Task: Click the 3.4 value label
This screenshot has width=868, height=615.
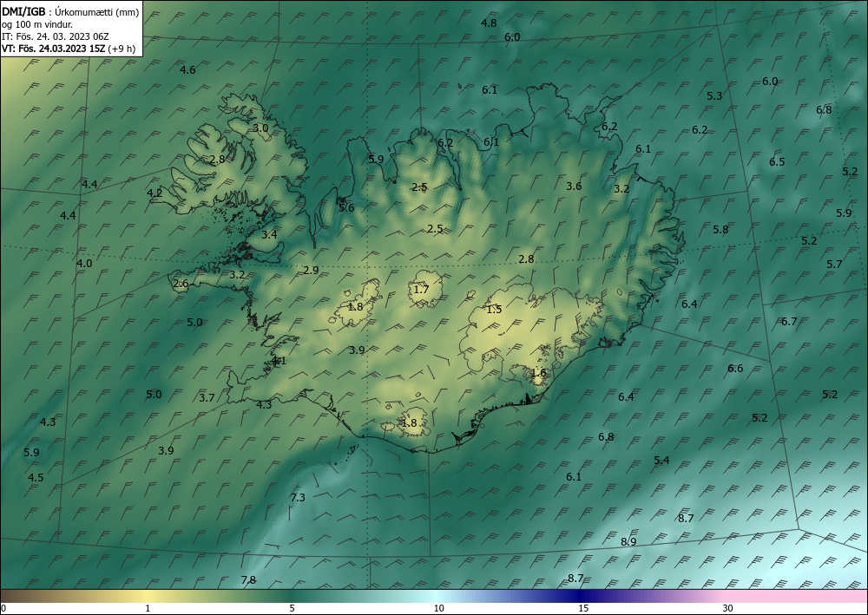Action: click(x=270, y=234)
